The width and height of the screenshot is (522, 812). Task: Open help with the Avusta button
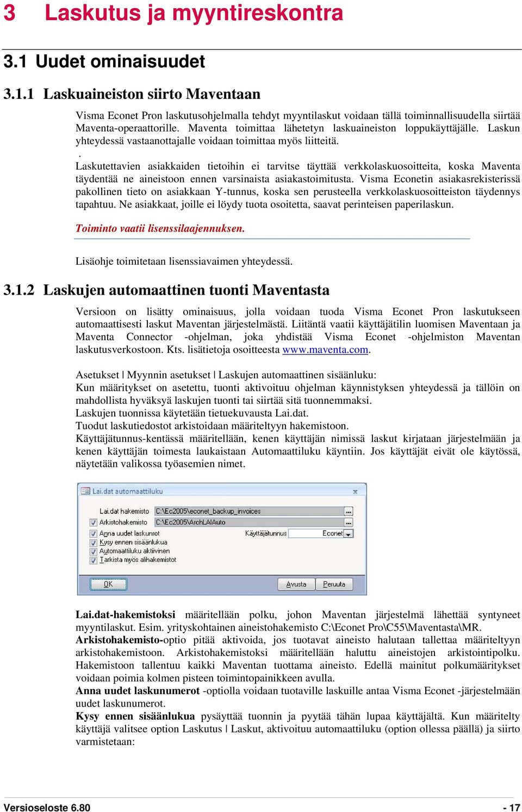296,584
